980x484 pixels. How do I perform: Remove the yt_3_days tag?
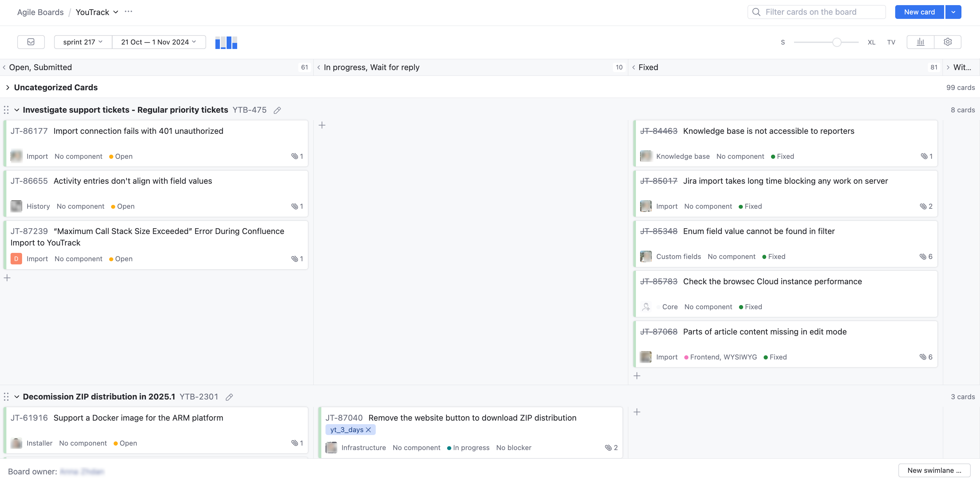368,430
